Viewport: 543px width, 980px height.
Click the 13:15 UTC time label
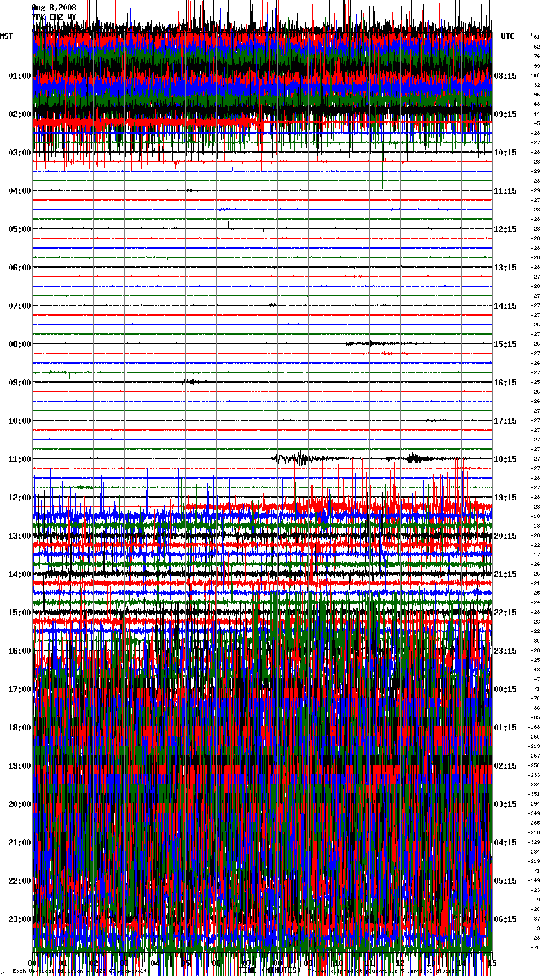(x=505, y=268)
